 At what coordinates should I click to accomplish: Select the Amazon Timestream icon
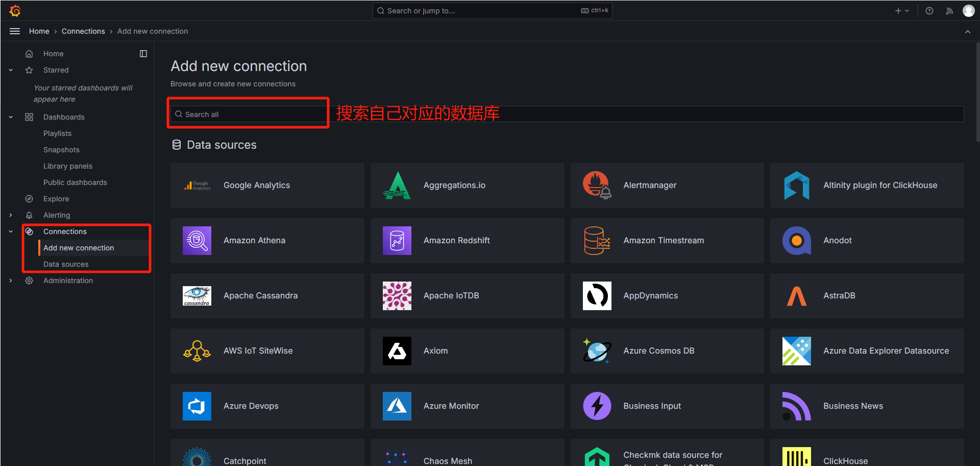point(597,241)
